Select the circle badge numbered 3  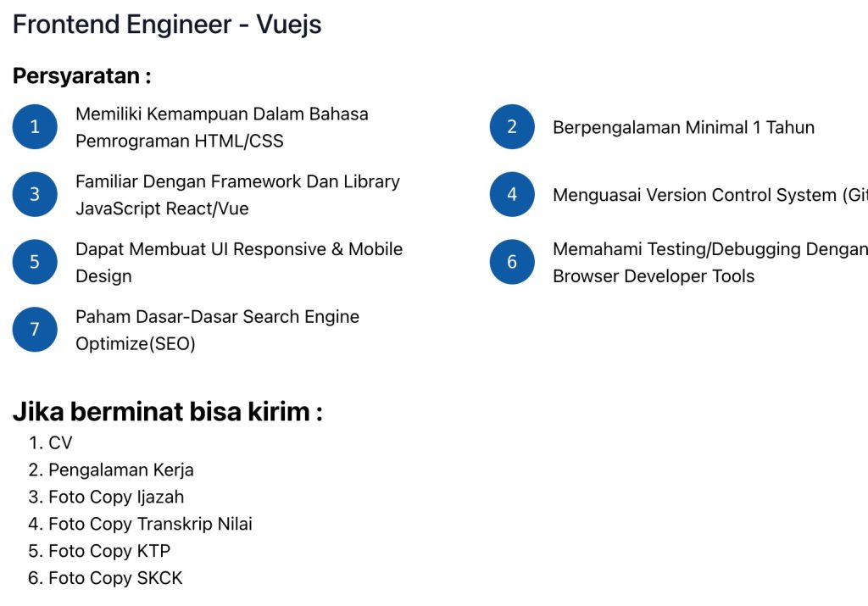coord(35,195)
